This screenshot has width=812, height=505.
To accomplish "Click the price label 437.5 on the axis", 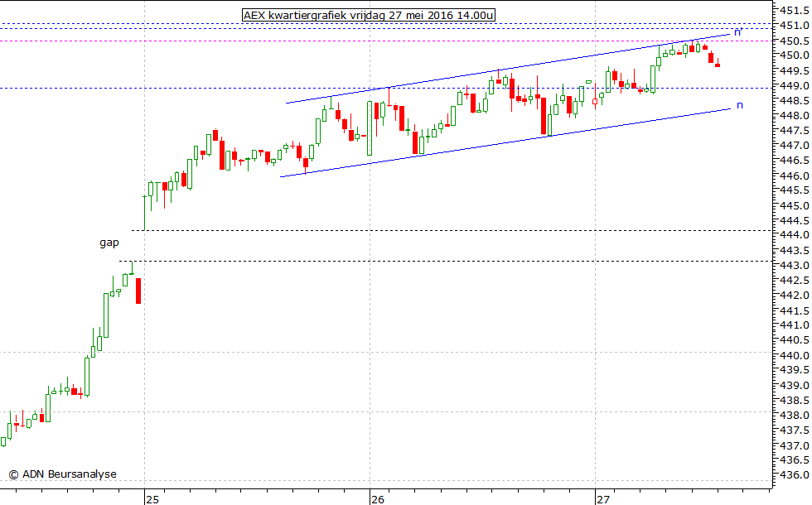I will (x=795, y=430).
